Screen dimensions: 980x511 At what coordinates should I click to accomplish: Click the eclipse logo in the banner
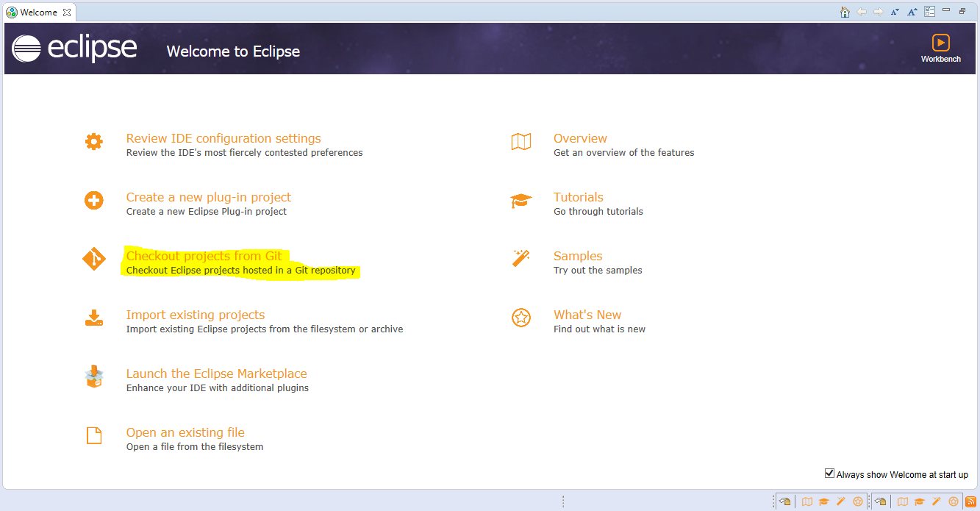(x=74, y=49)
